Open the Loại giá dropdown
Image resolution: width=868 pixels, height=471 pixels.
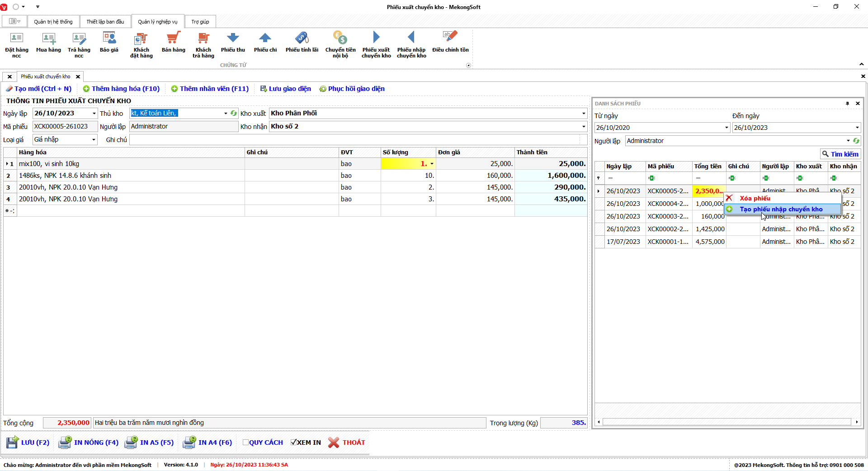[x=94, y=140]
